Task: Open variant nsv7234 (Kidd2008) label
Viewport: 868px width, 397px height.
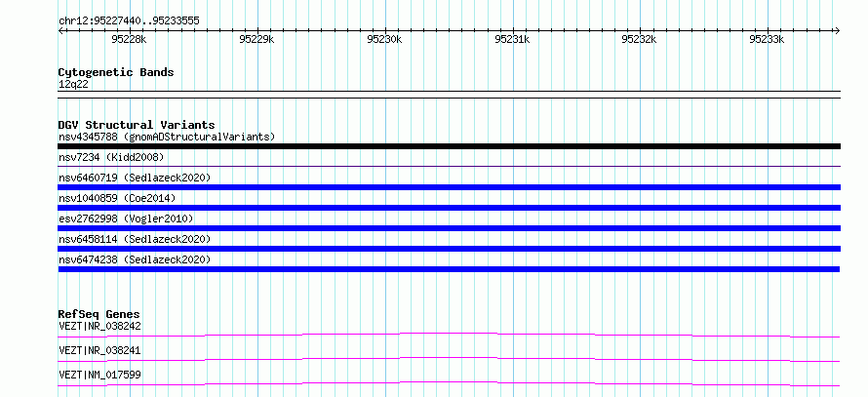Action: click(x=111, y=157)
